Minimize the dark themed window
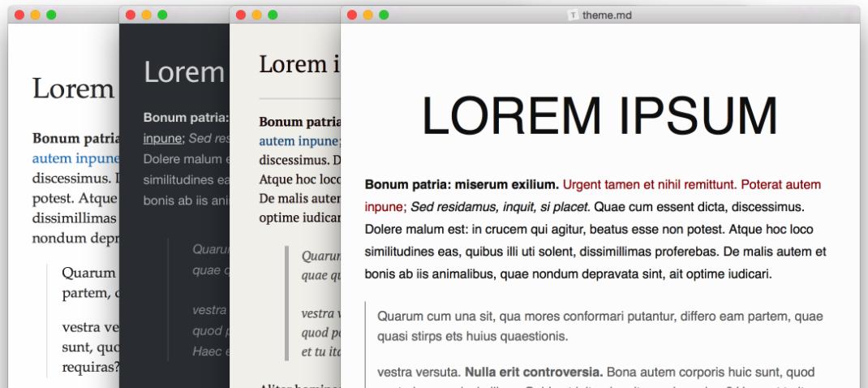The width and height of the screenshot is (868, 388). pos(146,15)
